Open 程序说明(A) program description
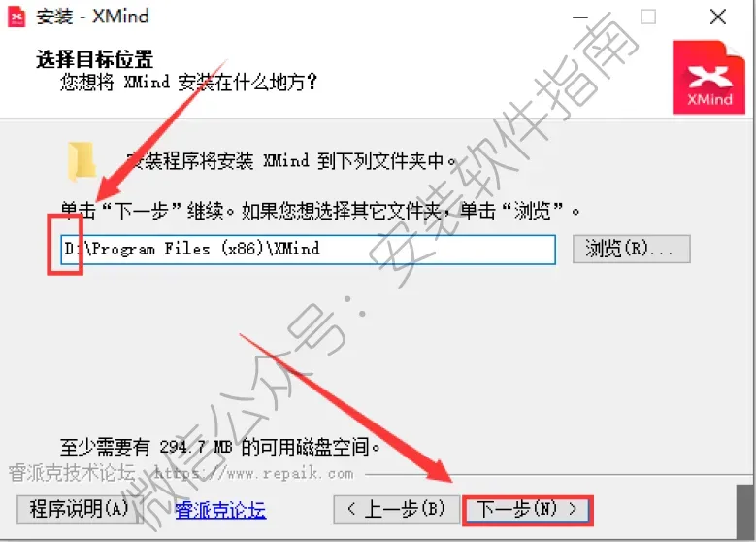The image size is (756, 542). (78, 509)
